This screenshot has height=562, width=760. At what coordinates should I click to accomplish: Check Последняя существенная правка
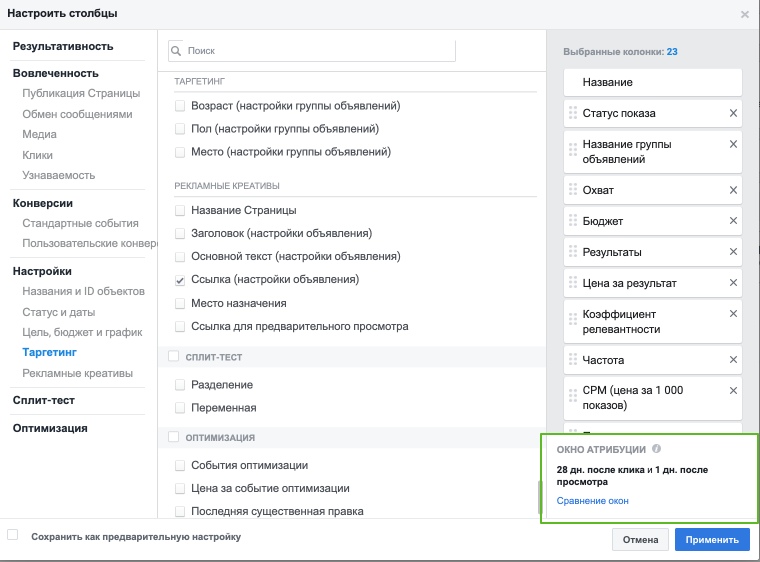(180, 511)
